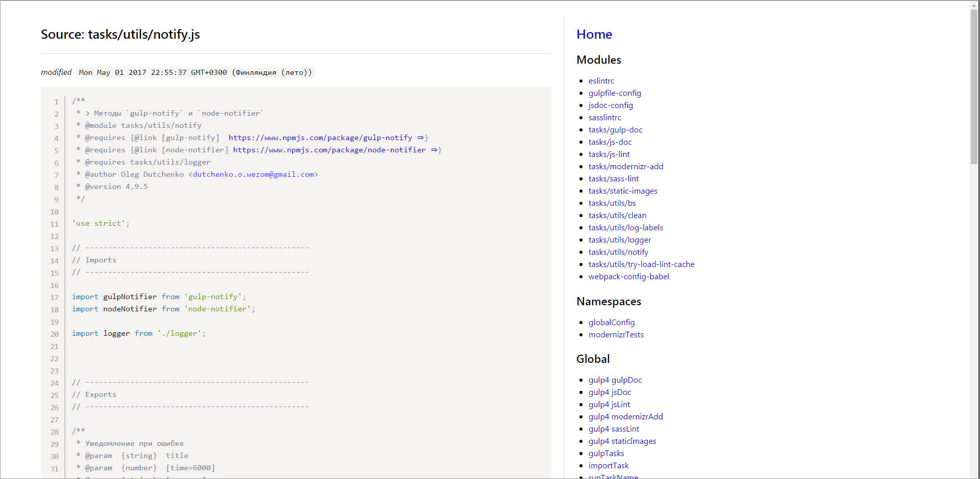Click line number 17 in gutter

(x=55, y=297)
